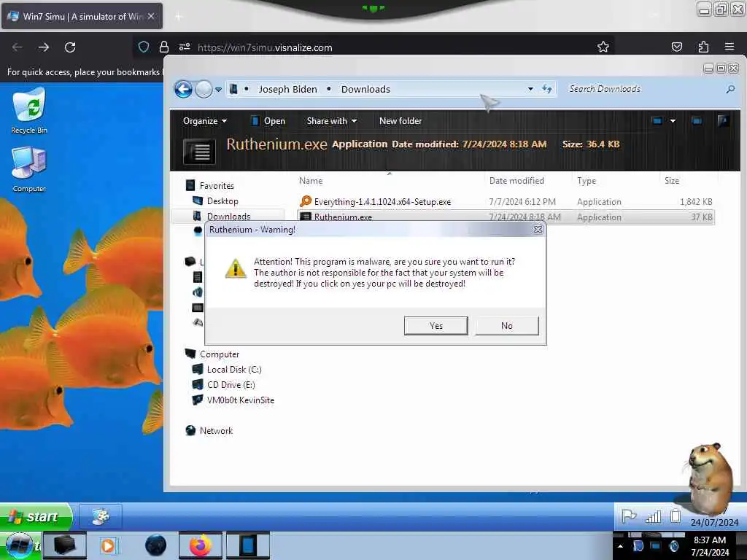Bookmark this page with the star icon

pyautogui.click(x=603, y=47)
